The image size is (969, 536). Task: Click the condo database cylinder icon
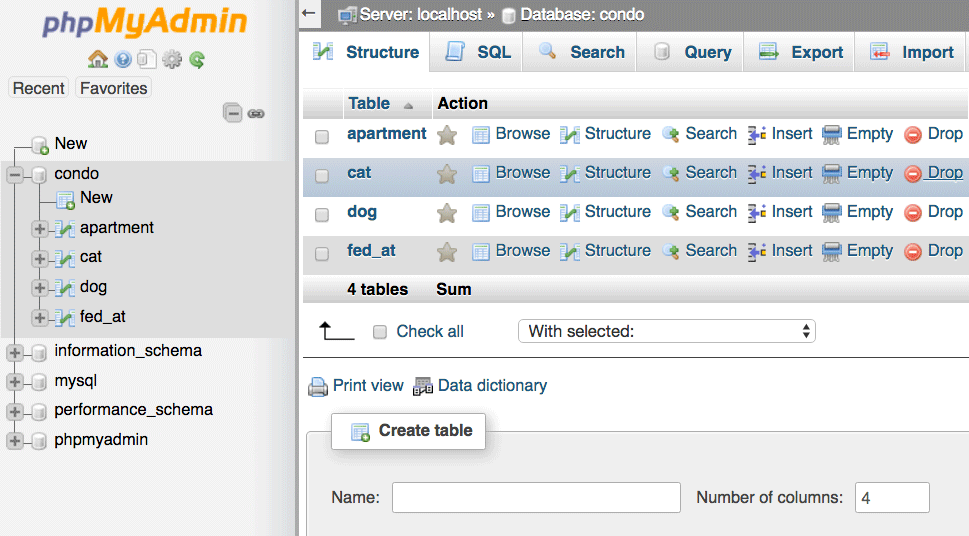39,174
